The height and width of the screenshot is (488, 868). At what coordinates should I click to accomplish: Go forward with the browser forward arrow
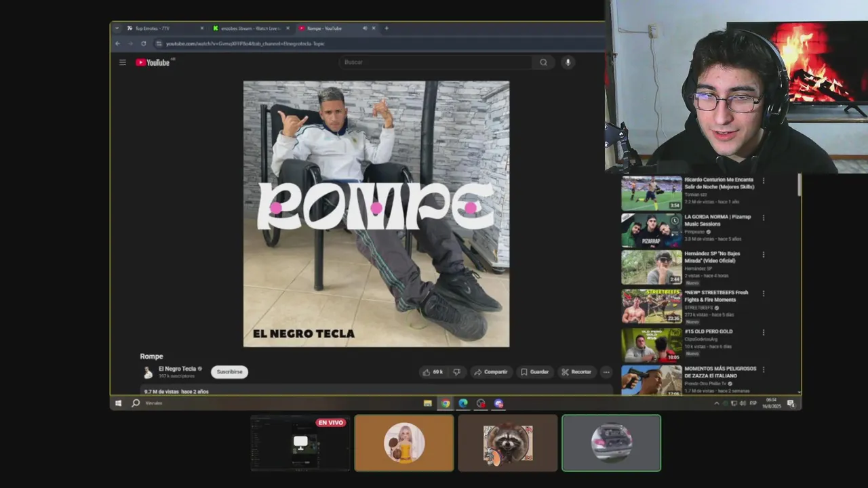[130, 43]
